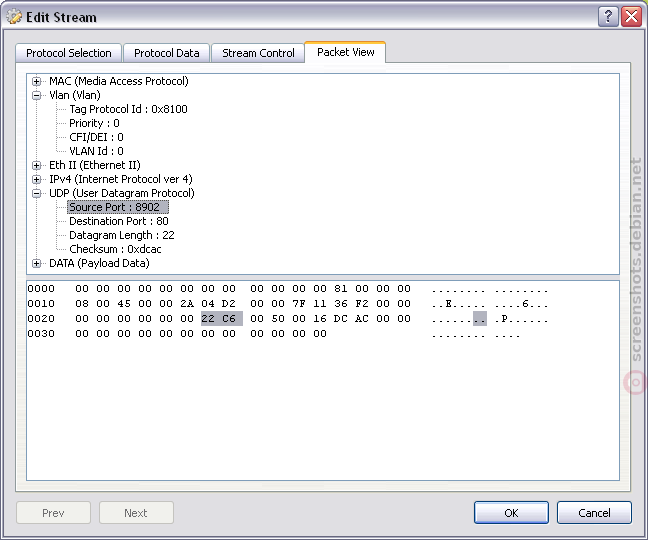
Task: Click Source Port : 8902 entry
Action: point(118,207)
